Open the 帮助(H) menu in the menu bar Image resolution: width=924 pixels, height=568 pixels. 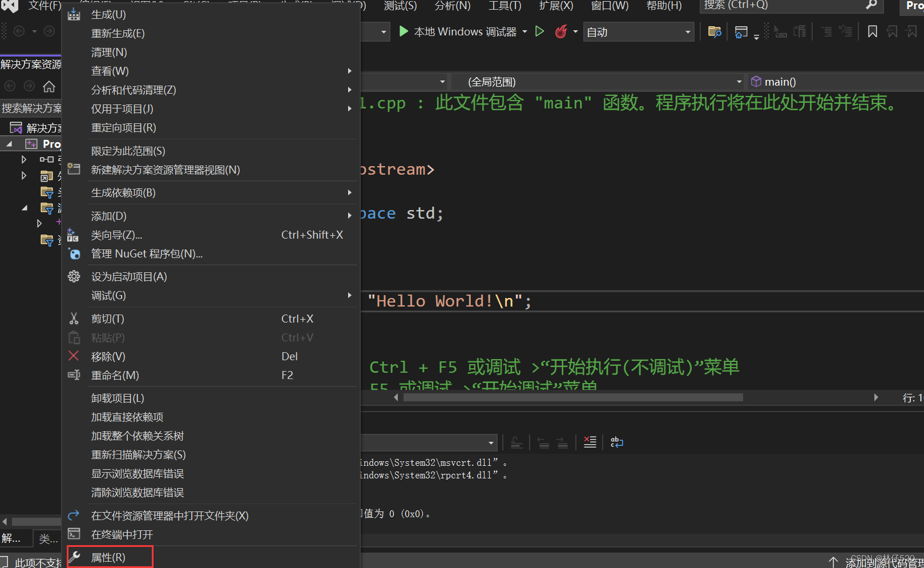(x=664, y=6)
